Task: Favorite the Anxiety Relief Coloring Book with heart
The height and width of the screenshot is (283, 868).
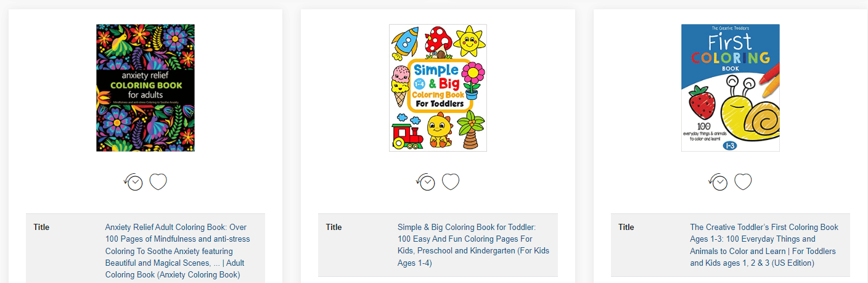Action: pyautogui.click(x=158, y=182)
